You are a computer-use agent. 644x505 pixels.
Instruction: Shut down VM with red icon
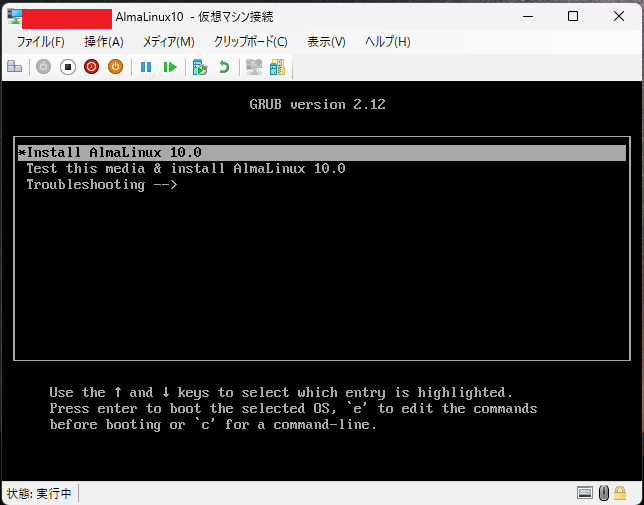(92, 67)
